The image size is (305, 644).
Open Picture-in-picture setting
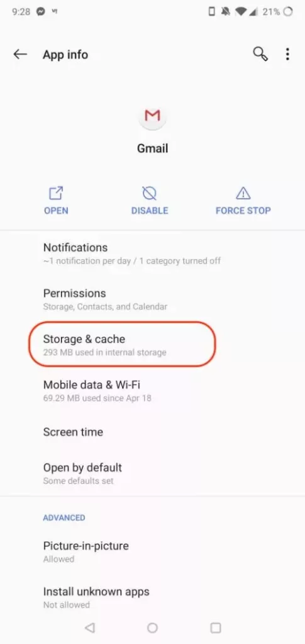(152, 552)
